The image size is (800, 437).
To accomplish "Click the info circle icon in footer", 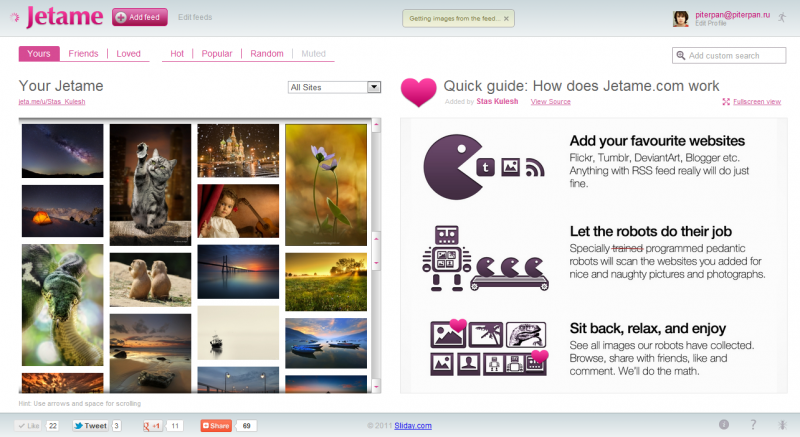I will 724,424.
